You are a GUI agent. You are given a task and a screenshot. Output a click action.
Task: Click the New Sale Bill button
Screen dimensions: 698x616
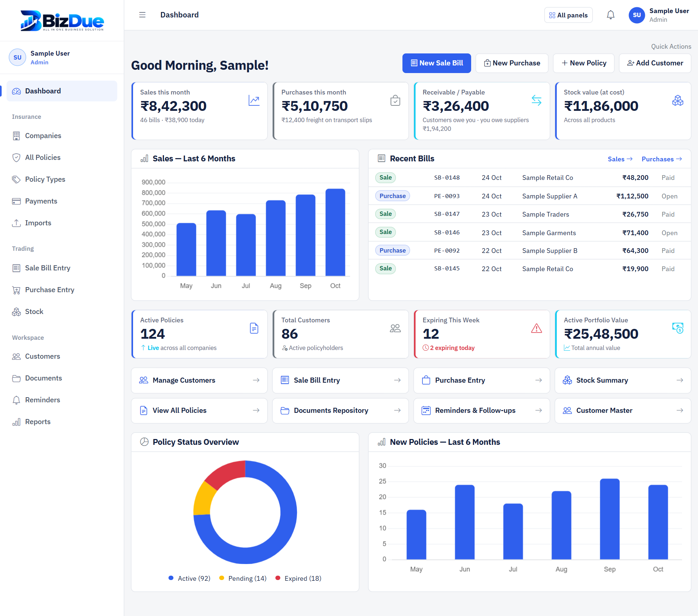(437, 63)
